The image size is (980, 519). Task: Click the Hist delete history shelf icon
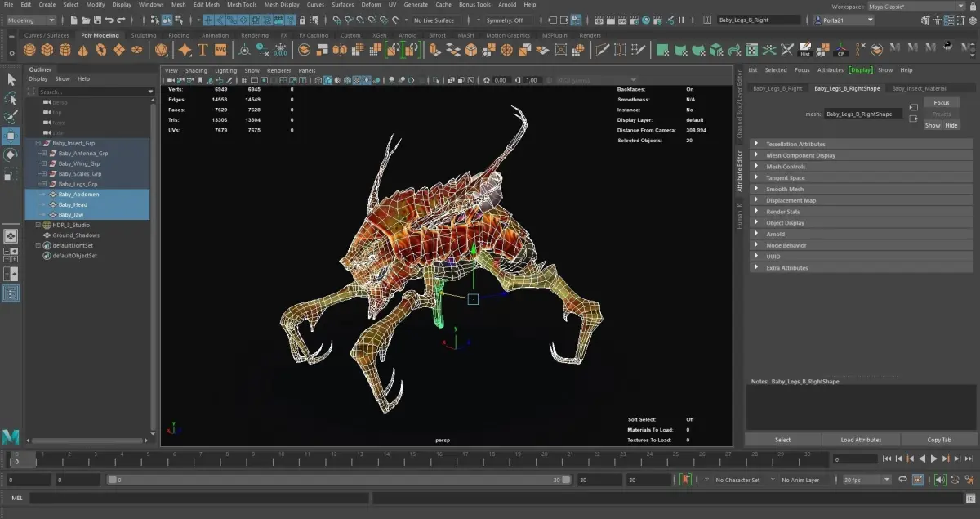[804, 50]
